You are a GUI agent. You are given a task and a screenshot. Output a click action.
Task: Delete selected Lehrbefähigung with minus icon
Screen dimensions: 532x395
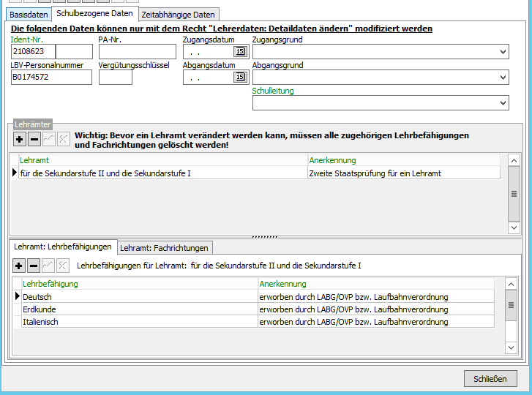pos(34,266)
